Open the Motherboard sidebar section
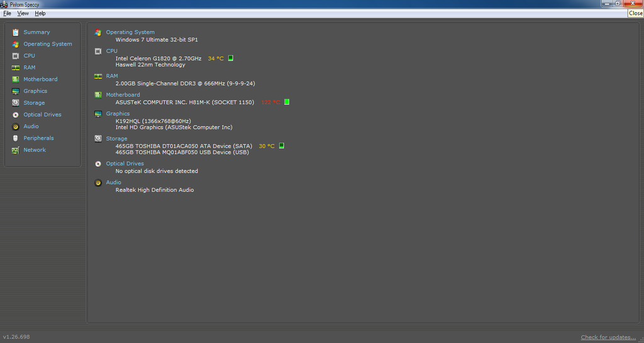644x343 pixels. [x=40, y=79]
